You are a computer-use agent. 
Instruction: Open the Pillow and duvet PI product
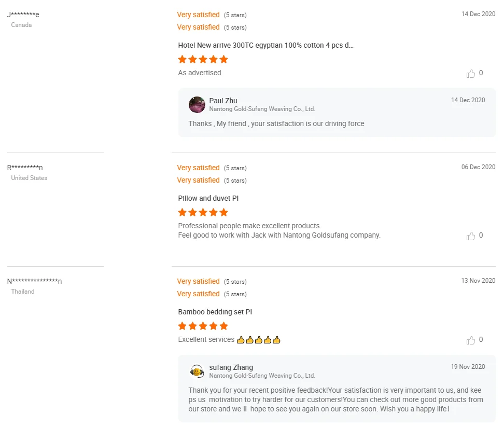tap(208, 198)
